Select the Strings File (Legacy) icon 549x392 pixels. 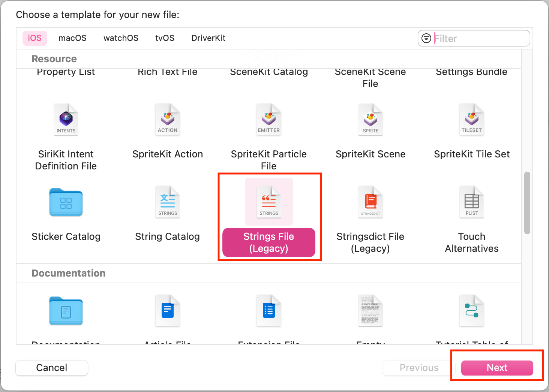tap(269, 202)
